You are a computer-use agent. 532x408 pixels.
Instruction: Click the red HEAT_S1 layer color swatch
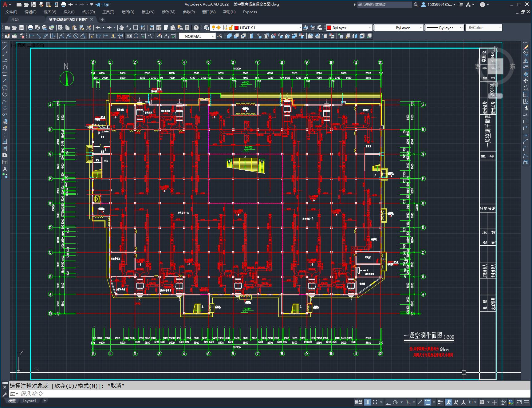point(237,28)
